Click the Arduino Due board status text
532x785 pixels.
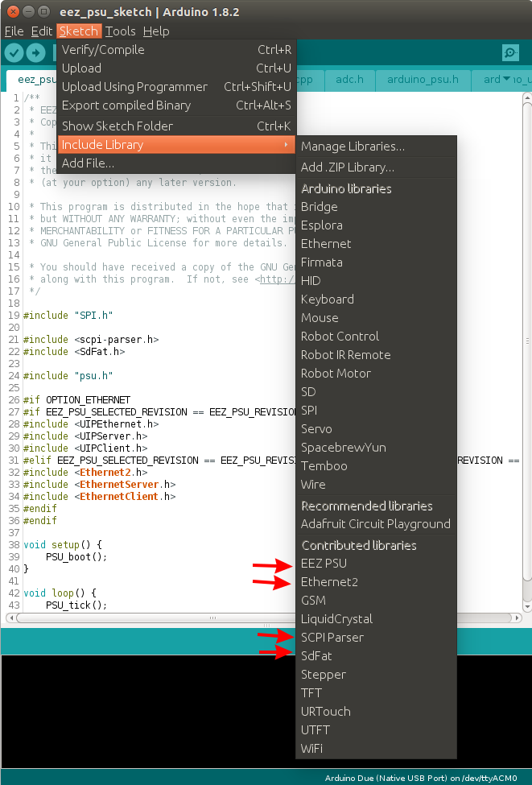(x=421, y=778)
